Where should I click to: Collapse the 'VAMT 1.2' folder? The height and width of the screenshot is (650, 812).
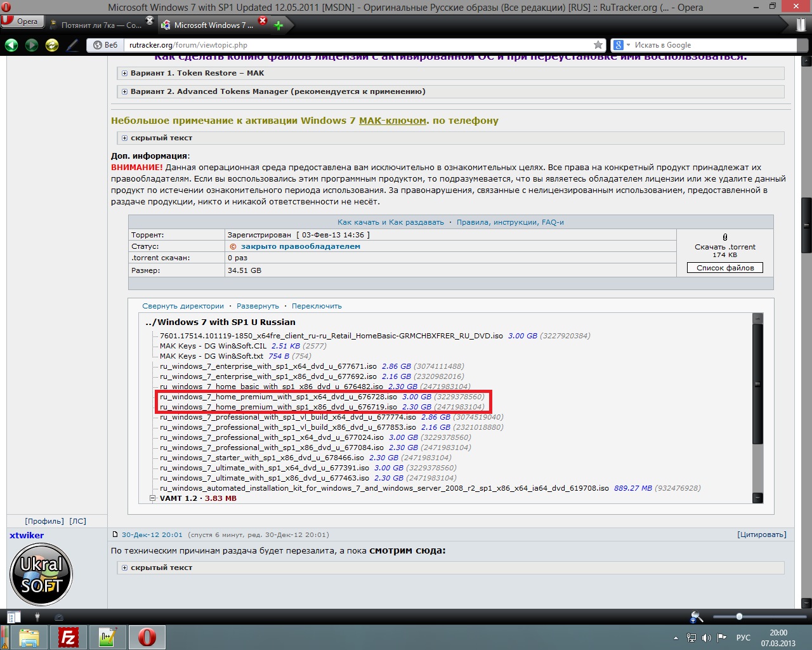tap(152, 498)
